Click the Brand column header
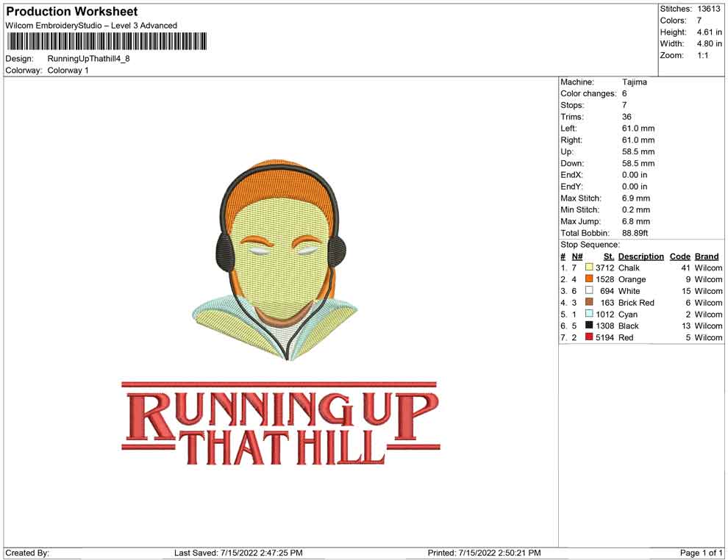This screenshot has height=560, width=728. pos(707,256)
